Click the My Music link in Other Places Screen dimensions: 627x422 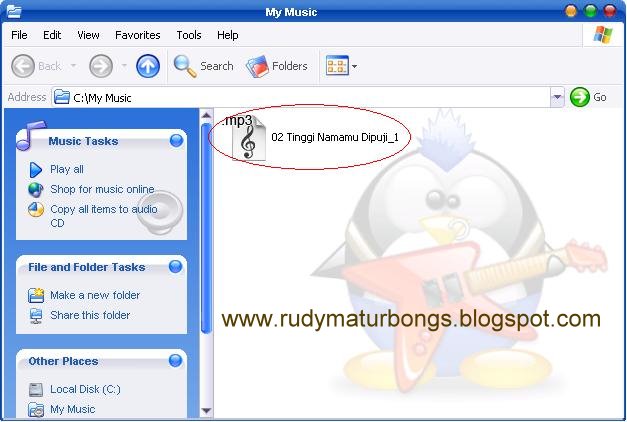point(72,409)
